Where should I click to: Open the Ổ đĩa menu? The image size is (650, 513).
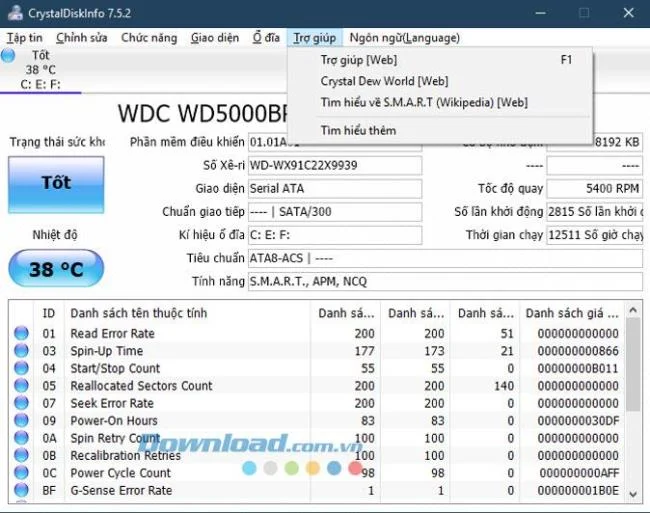tap(266, 38)
